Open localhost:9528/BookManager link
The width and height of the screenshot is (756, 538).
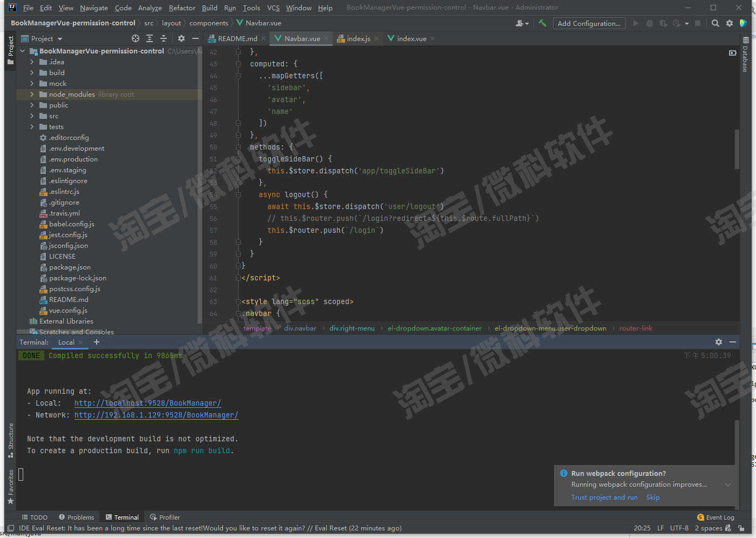[147, 403]
